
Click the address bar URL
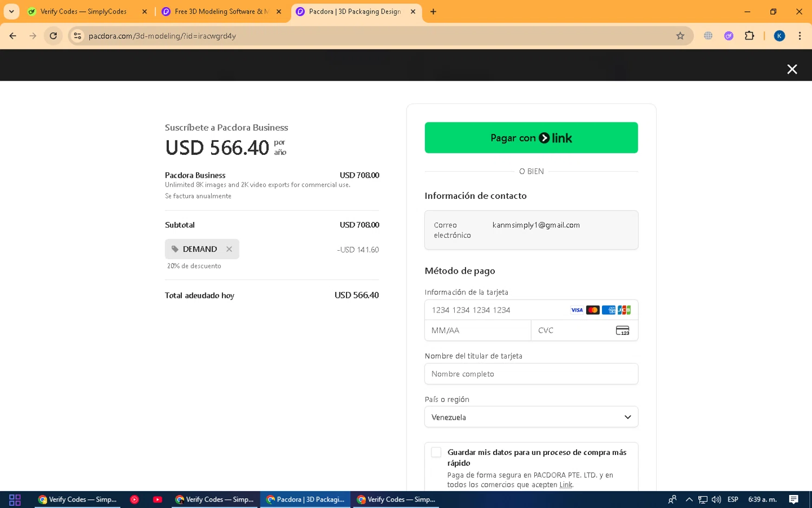click(162, 36)
